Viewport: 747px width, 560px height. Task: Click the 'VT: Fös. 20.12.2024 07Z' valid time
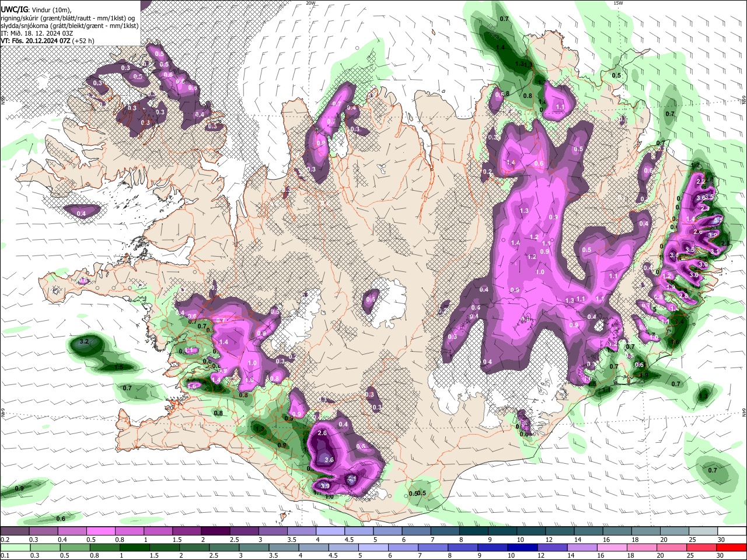pos(34,41)
